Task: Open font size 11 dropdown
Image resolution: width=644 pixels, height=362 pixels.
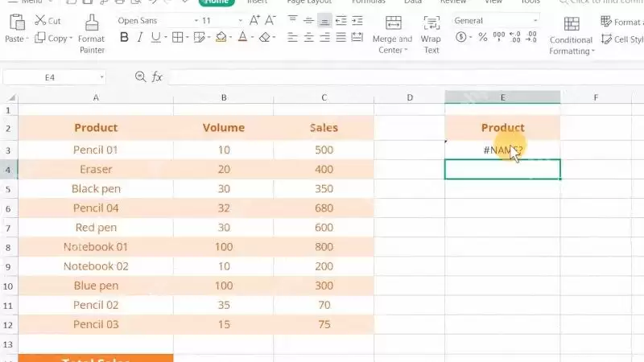Action: coord(240,21)
